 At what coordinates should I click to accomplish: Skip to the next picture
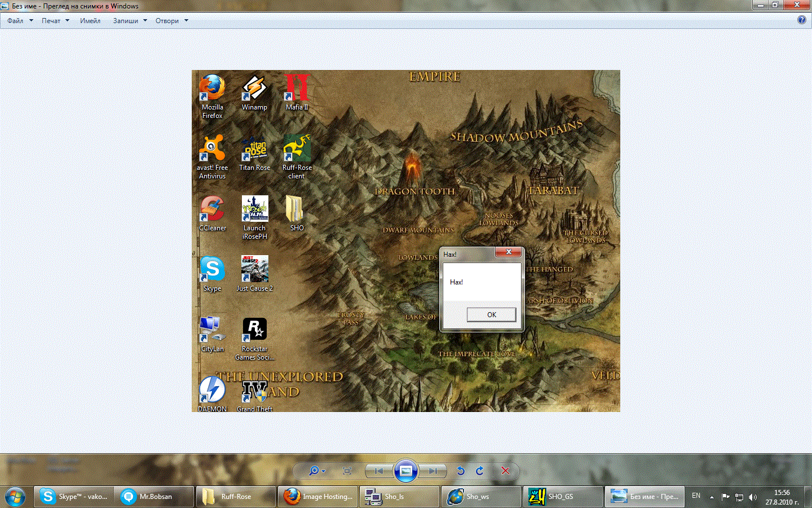tap(433, 471)
